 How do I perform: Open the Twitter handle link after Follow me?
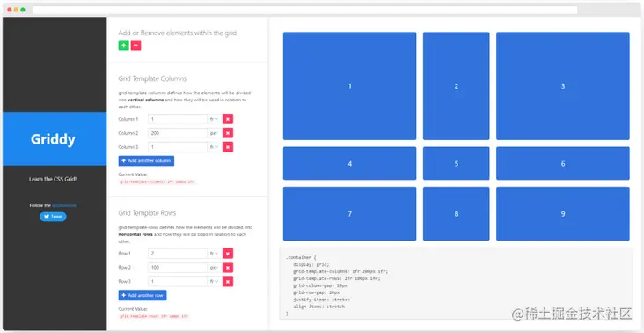click(64, 205)
